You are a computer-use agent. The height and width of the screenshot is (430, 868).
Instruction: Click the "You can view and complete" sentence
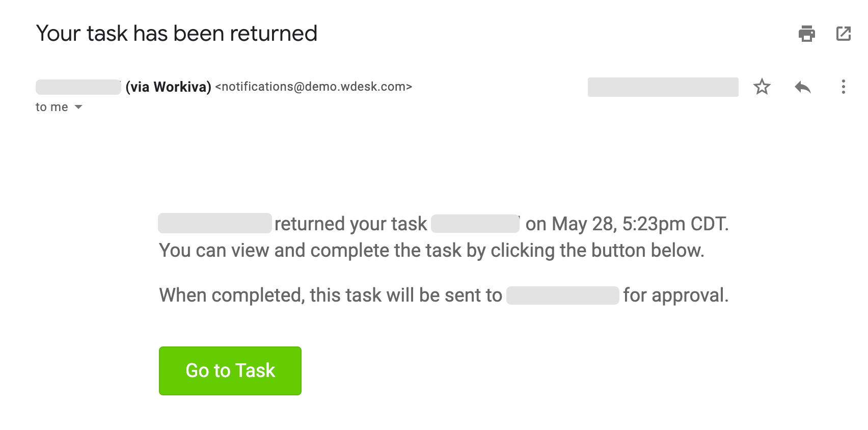coord(431,251)
